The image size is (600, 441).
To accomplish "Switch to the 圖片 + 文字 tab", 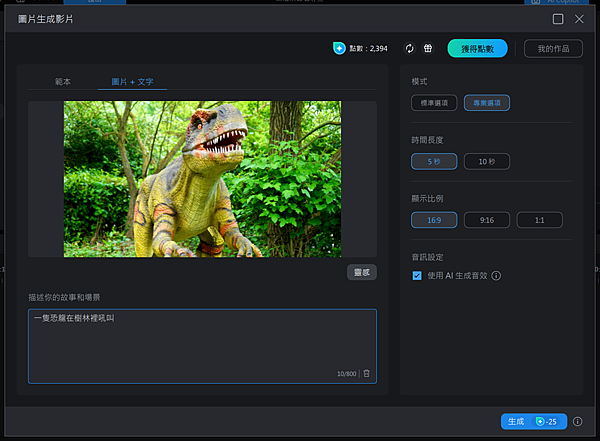I will pyautogui.click(x=132, y=82).
